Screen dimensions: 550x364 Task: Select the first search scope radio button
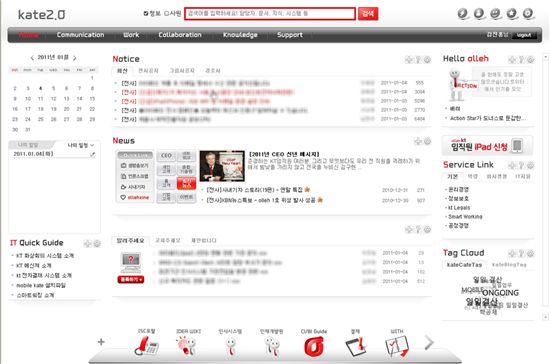tap(146, 13)
